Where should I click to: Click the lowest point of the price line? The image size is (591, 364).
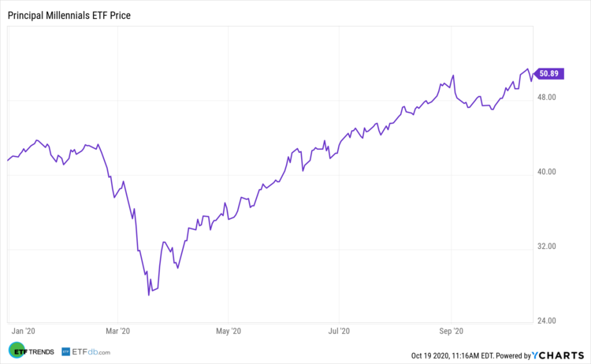click(149, 295)
